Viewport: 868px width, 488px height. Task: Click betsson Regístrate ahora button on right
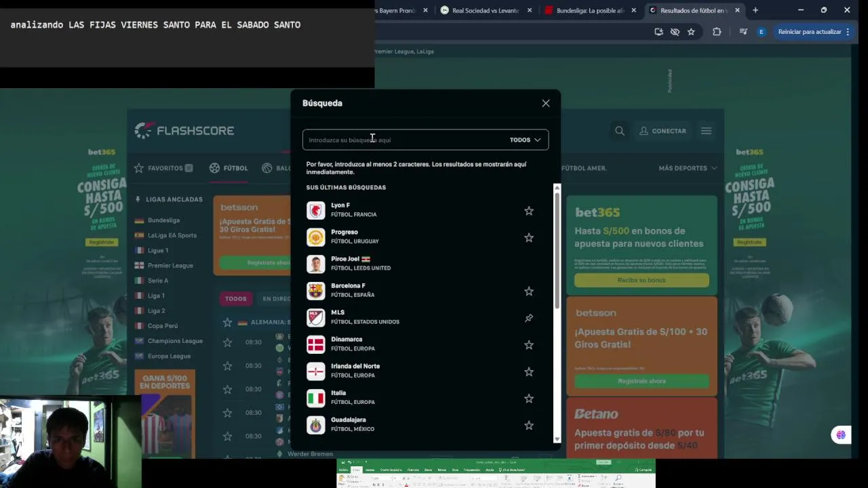642,381
